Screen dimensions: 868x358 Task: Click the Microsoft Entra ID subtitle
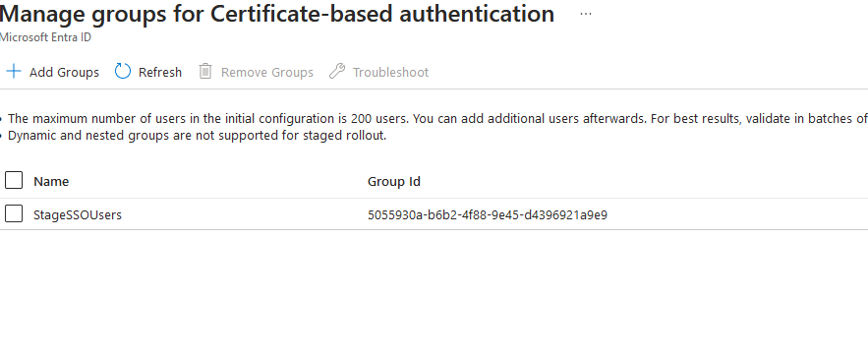coord(45,37)
